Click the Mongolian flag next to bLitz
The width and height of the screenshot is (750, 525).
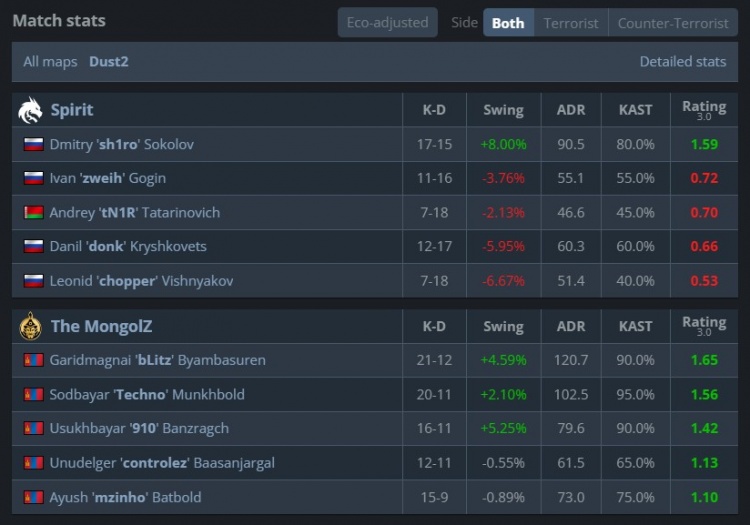tap(33, 360)
